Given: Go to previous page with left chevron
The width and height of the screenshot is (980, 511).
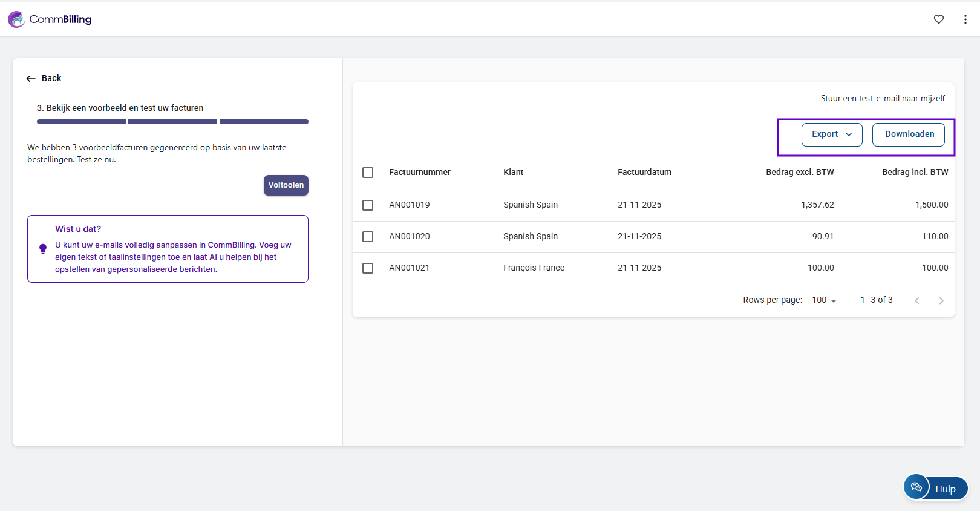Looking at the screenshot, I should 917,300.
